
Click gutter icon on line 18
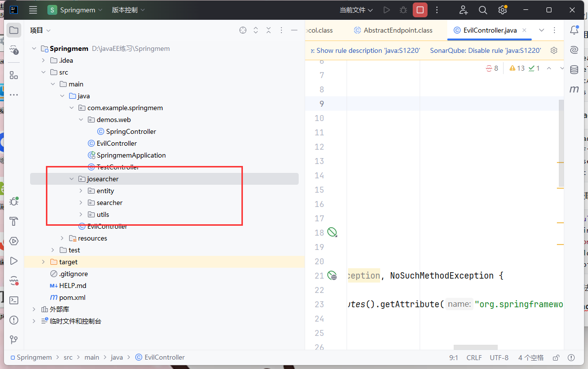[x=332, y=232]
